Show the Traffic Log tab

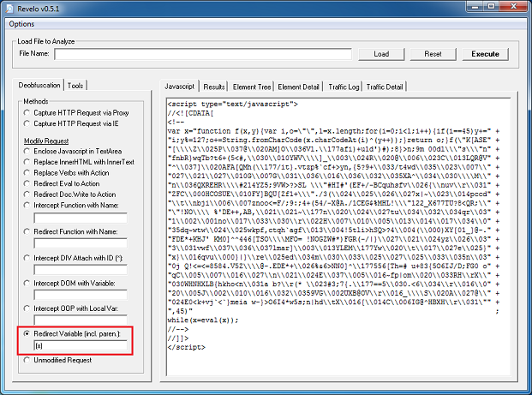pyautogui.click(x=344, y=87)
